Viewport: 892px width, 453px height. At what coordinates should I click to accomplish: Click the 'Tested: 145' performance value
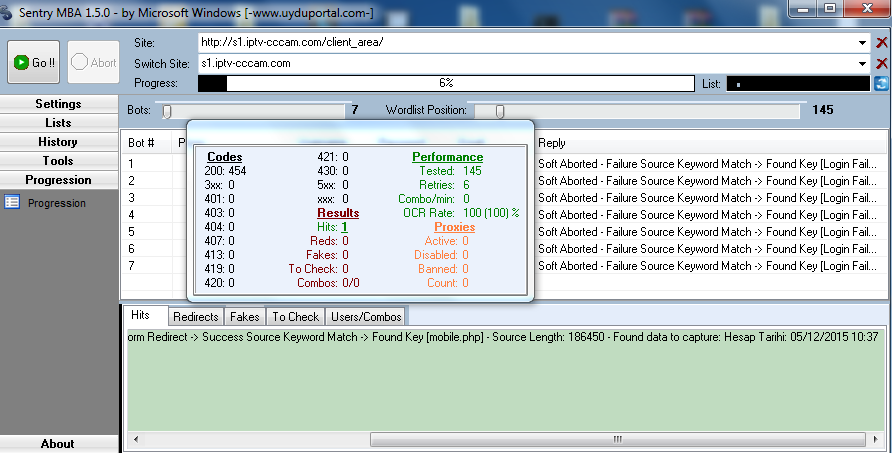coord(451,171)
